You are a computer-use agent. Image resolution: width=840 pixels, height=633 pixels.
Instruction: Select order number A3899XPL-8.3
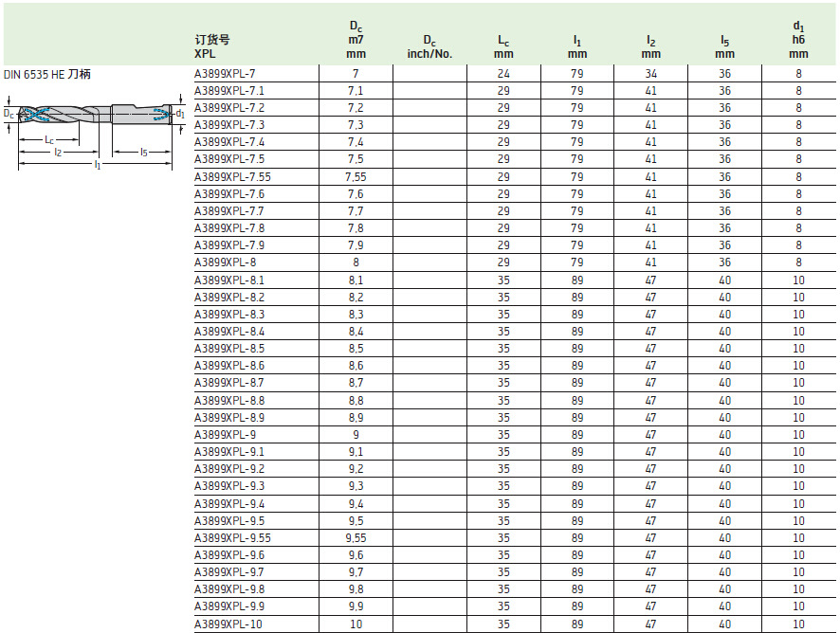[x=228, y=315]
